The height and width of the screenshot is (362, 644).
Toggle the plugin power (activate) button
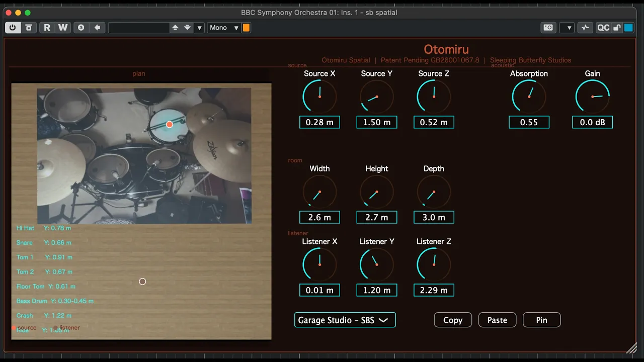(x=12, y=28)
